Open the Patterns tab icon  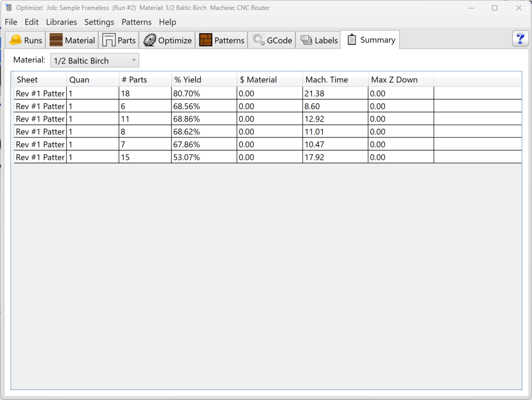[206, 40]
